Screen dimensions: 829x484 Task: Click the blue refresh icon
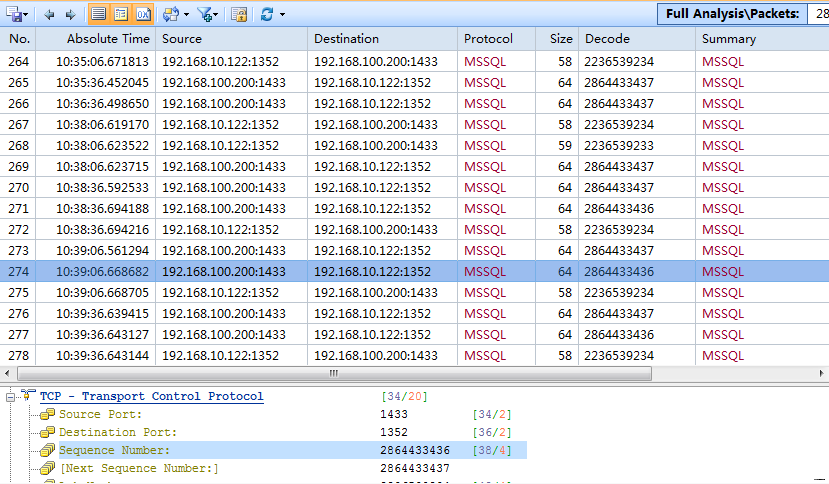(x=267, y=14)
